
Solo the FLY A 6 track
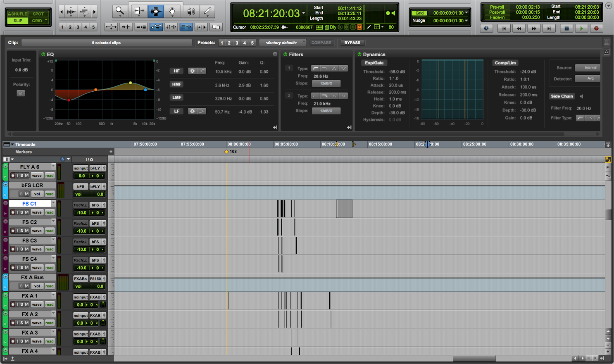tap(22, 176)
